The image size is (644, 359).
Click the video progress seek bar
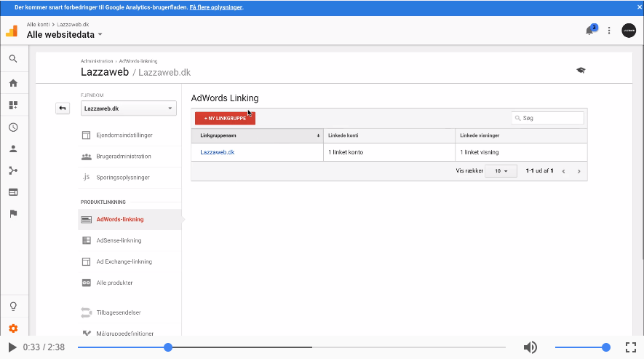[x=291, y=347]
